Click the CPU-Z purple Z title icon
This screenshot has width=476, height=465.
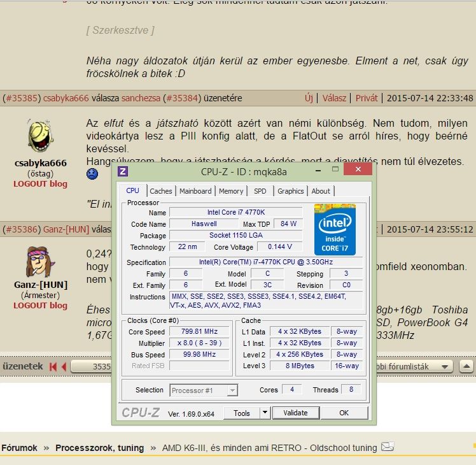pyautogui.click(x=123, y=171)
